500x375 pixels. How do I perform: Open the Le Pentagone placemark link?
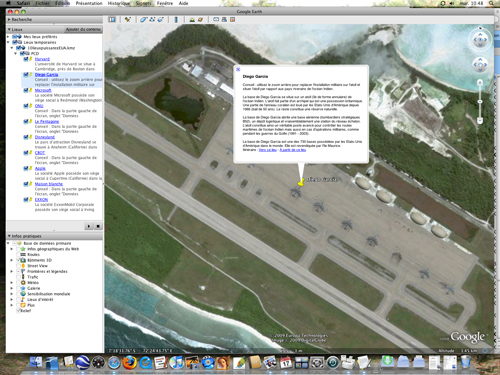pos(47,121)
